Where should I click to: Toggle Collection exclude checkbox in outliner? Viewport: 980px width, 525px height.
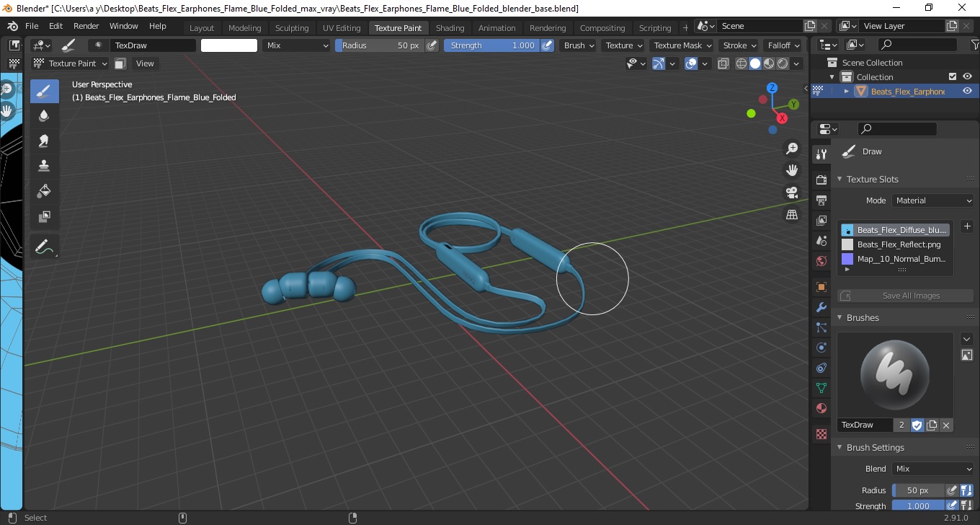point(953,77)
